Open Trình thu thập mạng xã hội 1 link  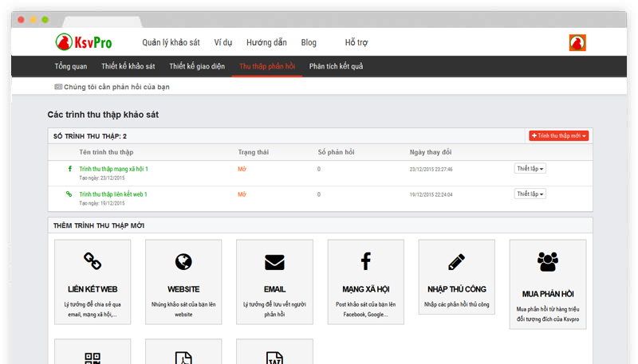tap(113, 169)
